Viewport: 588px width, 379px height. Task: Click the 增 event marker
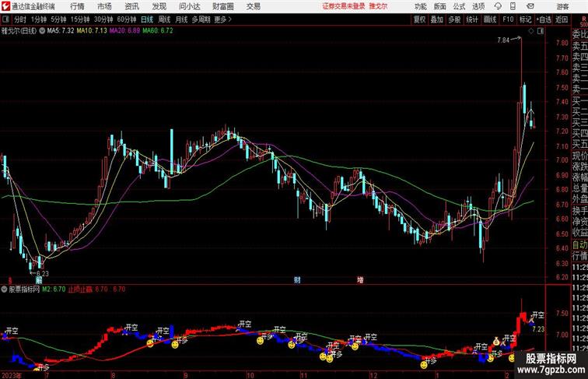(360, 280)
